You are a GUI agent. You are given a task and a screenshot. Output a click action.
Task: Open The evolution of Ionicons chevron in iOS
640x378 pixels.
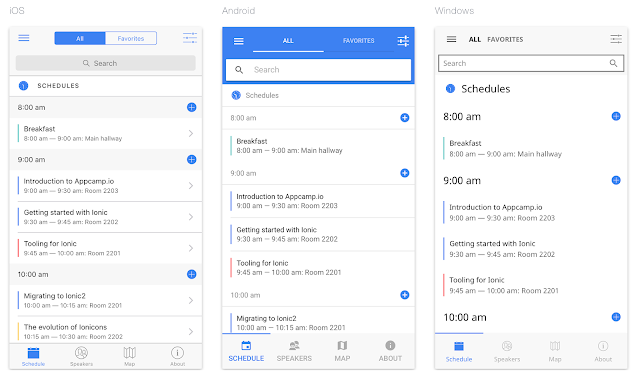(191, 332)
